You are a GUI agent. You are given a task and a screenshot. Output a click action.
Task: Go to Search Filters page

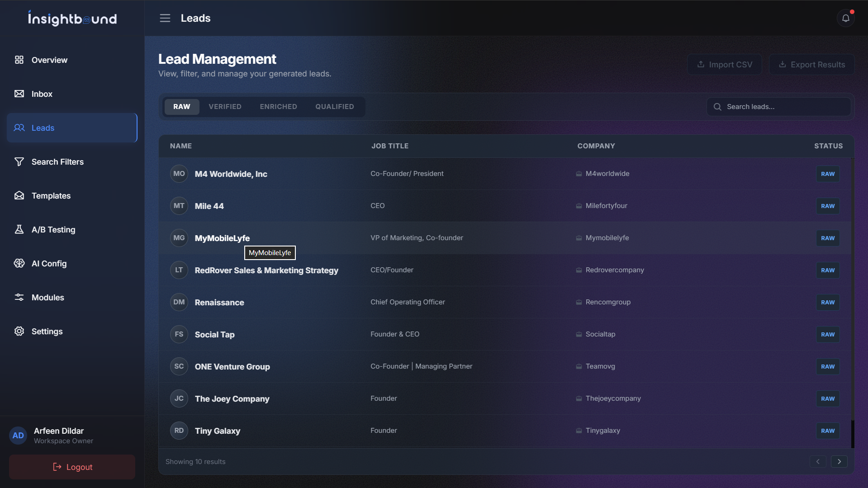click(x=72, y=161)
